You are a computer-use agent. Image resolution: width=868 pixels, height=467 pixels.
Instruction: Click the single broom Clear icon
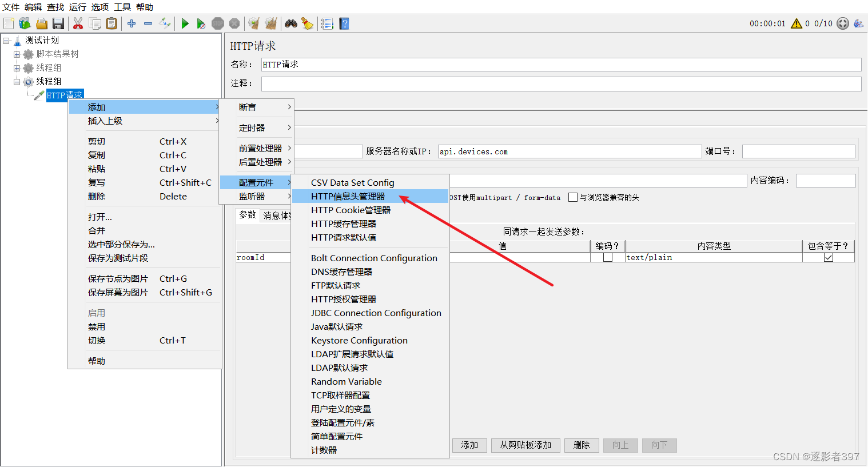(x=254, y=23)
